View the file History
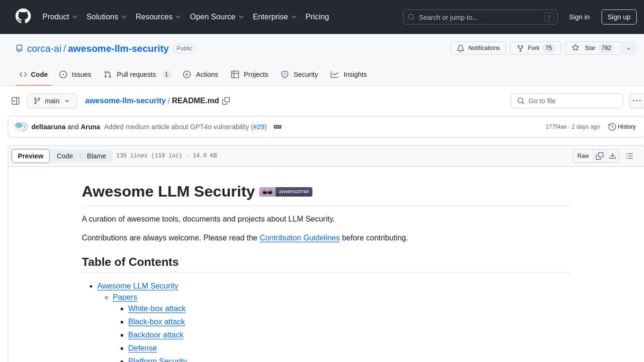Screen dimensions: 644x362 coord(622,127)
